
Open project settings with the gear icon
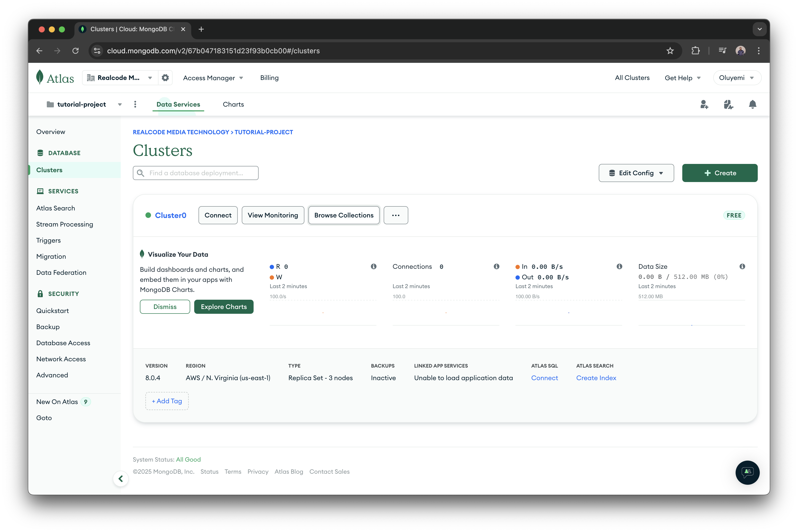tap(165, 77)
